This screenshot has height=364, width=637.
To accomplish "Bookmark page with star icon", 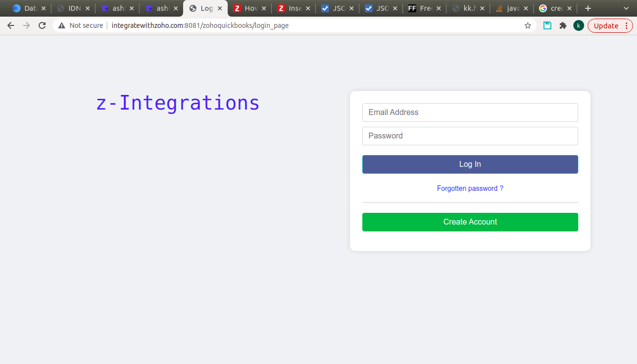I will [528, 25].
